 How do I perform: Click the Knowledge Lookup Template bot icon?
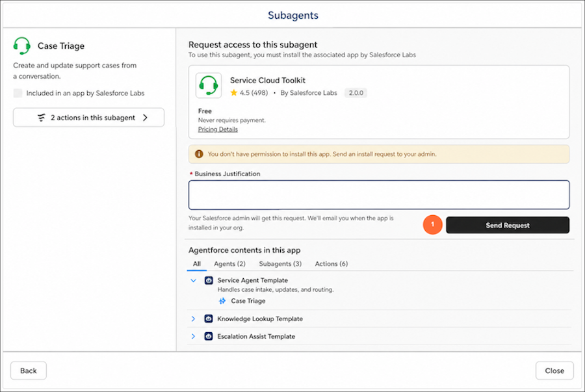pos(209,319)
